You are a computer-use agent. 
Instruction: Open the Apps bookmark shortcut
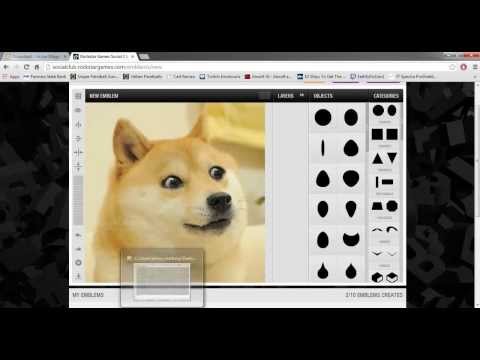[11, 76]
